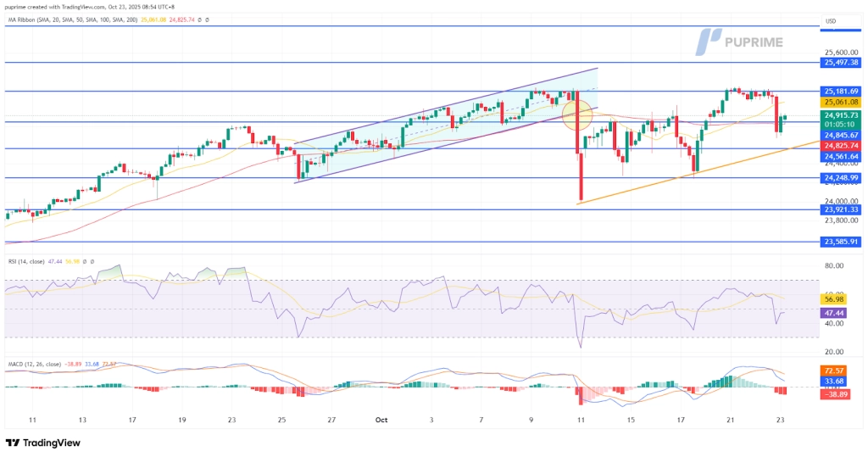Viewport: 868px width, 457px height.
Task: Click the yellow 25,061.08 SMA price tag
Action: (x=840, y=103)
